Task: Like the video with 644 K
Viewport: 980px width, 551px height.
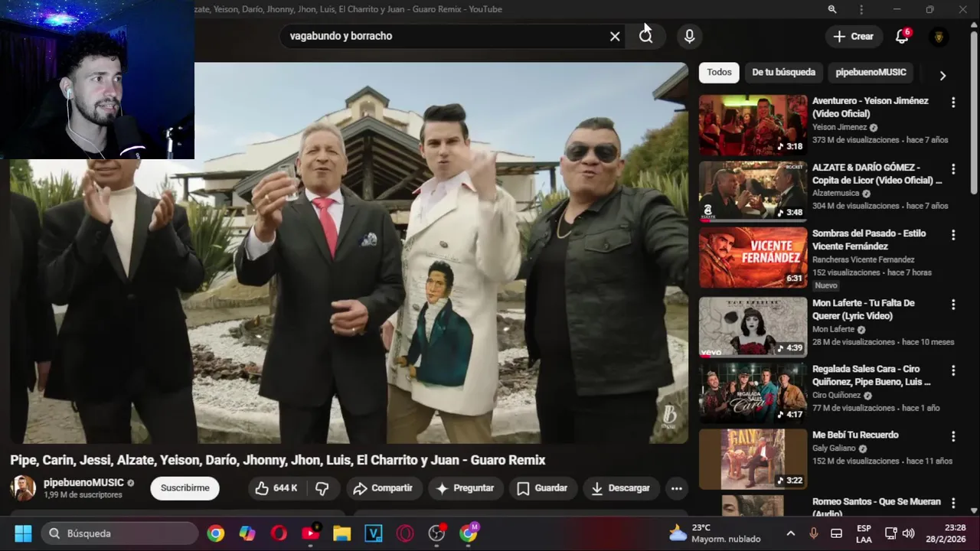Action: [276, 488]
